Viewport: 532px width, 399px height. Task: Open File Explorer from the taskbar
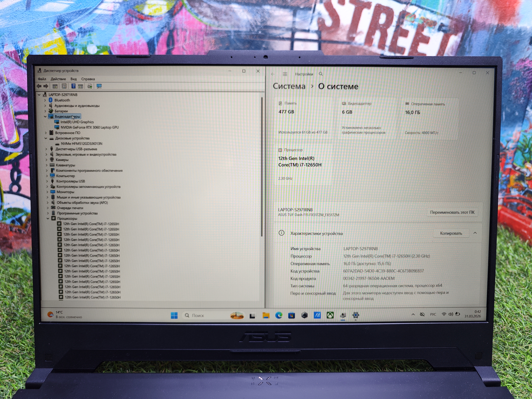point(266,315)
